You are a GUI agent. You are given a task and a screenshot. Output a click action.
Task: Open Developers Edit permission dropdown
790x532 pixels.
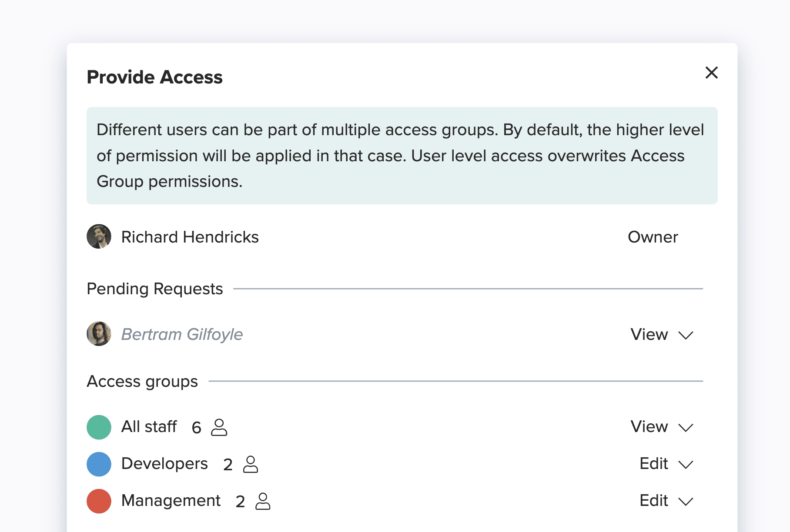point(666,464)
